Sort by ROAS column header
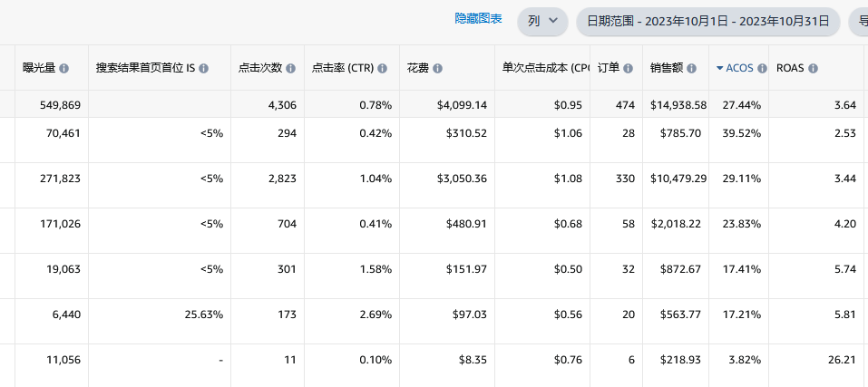Viewport: 868px width, 387px height. [790, 68]
